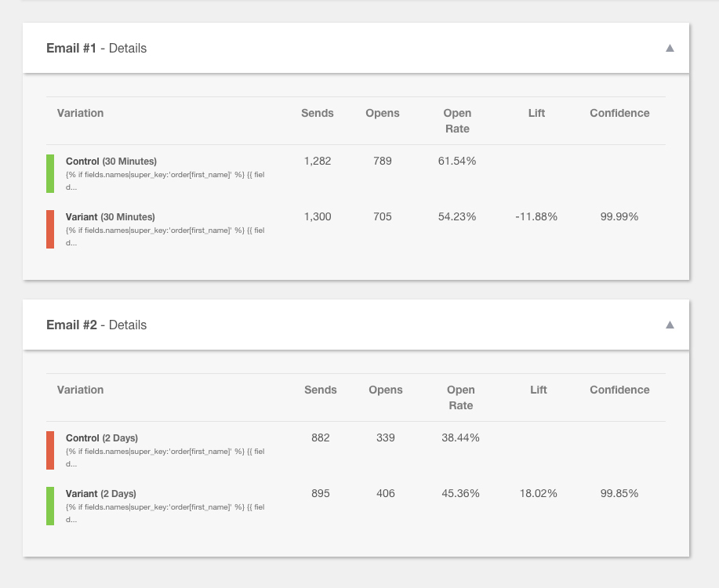Sort Email #1 table by Confidence
The width and height of the screenshot is (719, 588).
619,113
